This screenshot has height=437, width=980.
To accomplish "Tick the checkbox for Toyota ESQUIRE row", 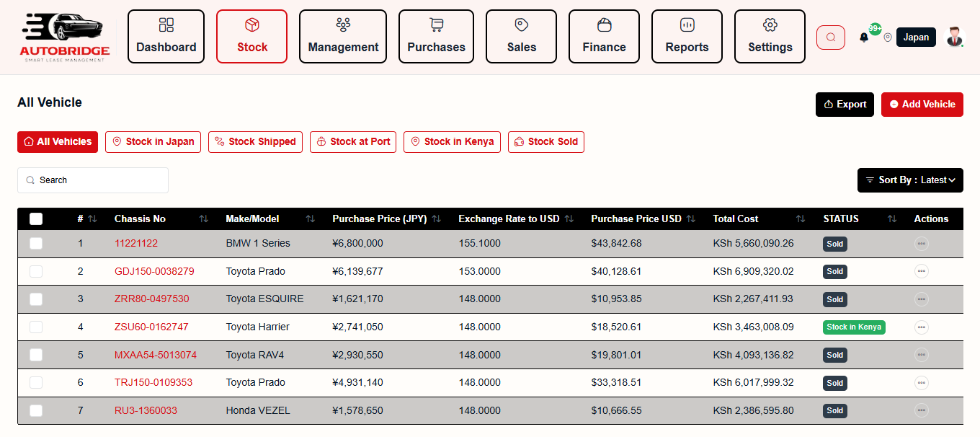I will click(x=36, y=299).
